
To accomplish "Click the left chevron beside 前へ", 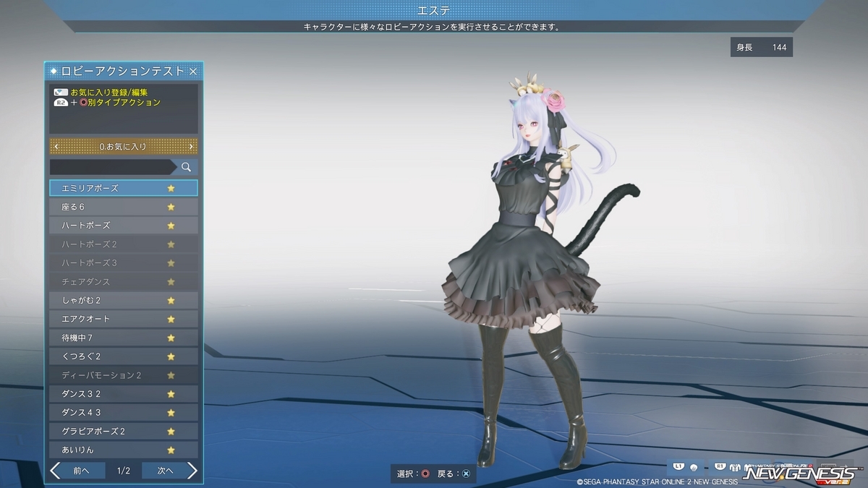I will point(56,471).
